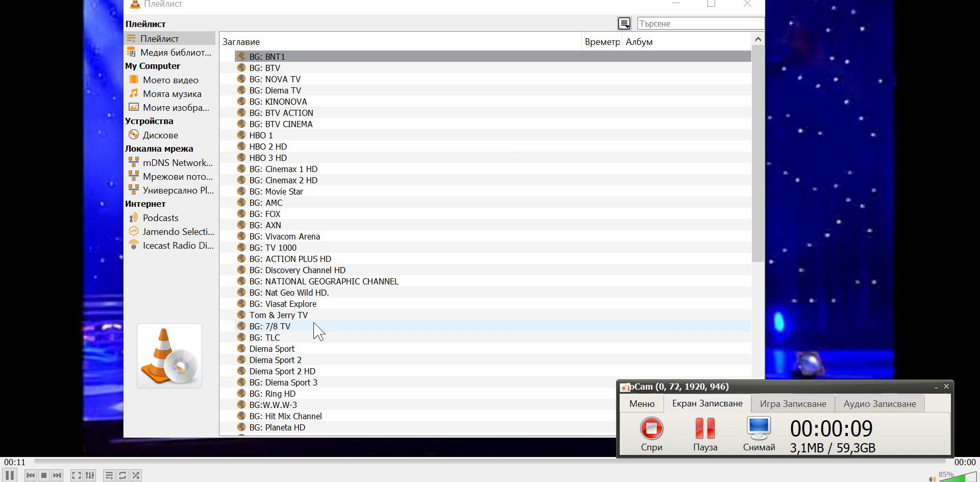Viewport: 980px width, 482px height.
Task: Click the stop playback button
Action: 44,475
